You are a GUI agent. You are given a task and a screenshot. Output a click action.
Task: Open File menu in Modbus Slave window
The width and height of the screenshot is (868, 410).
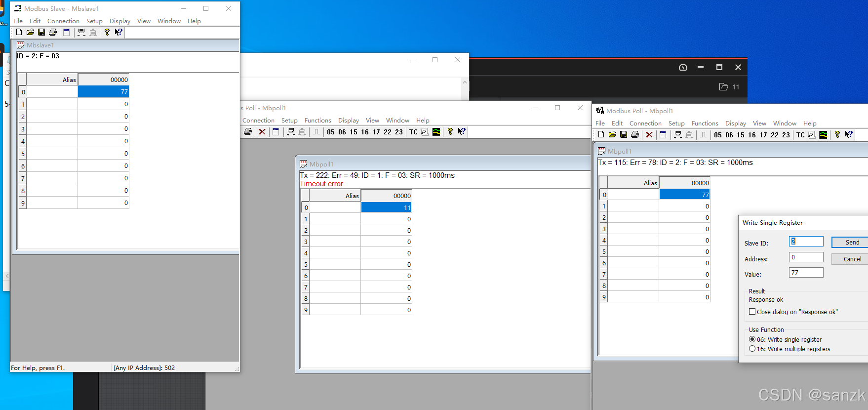[18, 21]
